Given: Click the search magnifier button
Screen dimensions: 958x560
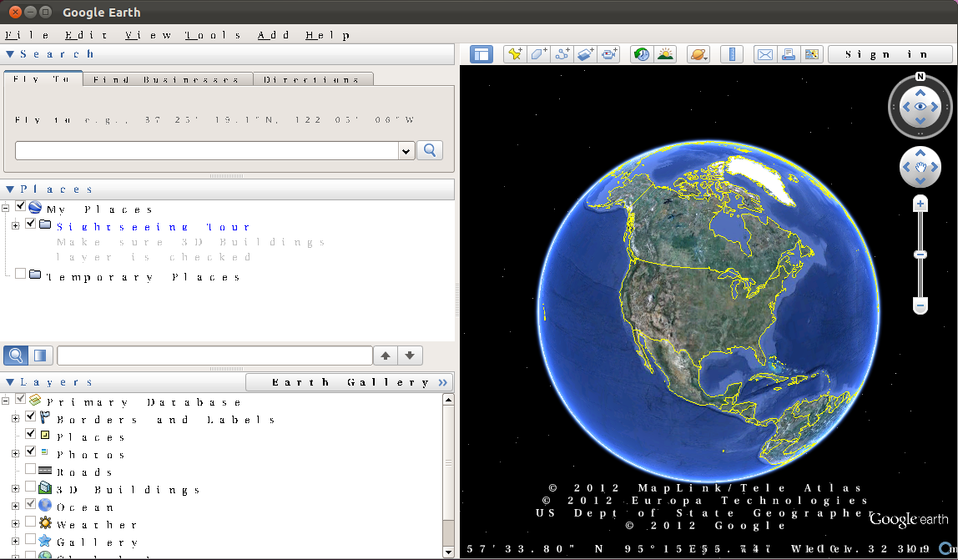Looking at the screenshot, I should click(430, 150).
